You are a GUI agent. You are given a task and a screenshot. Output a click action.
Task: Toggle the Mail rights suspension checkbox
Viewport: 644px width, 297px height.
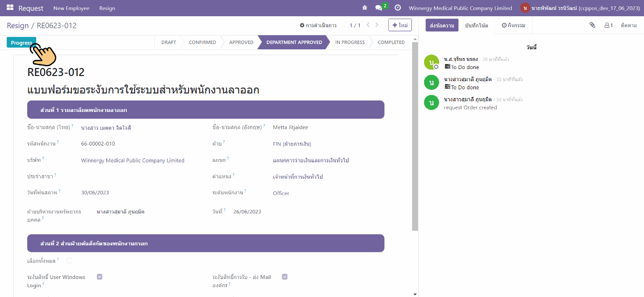pyautogui.click(x=285, y=277)
